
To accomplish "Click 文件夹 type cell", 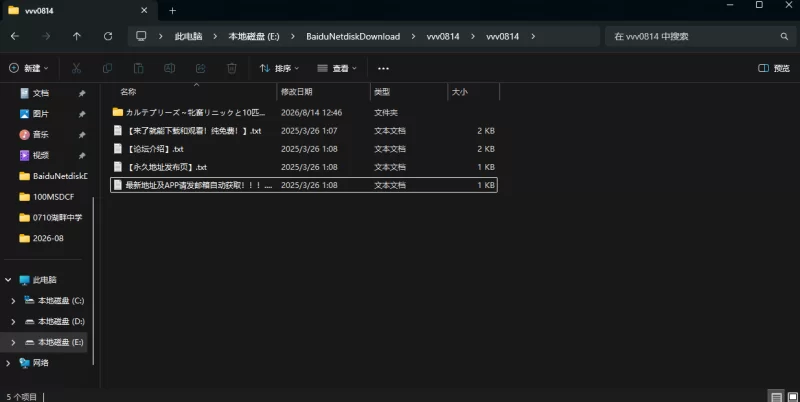I will [x=386, y=112].
